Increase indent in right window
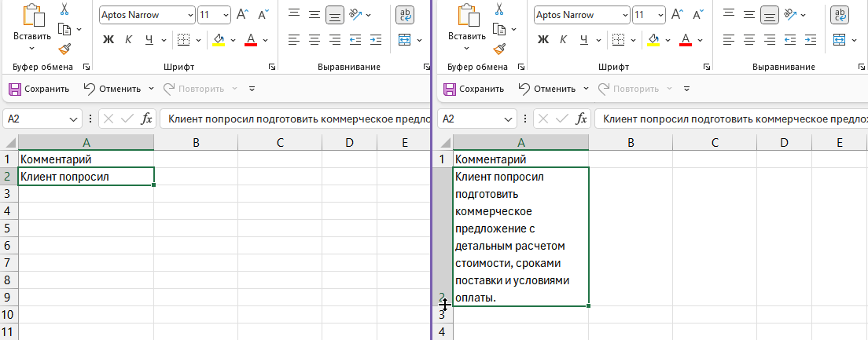This screenshot has width=868, height=340. 811,40
